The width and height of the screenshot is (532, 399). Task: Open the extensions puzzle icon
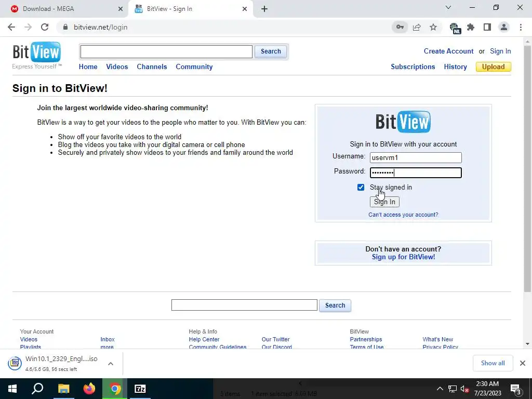471,27
